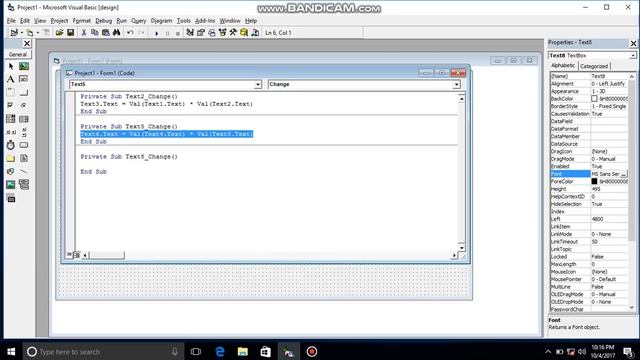Open Find with the binoculars icon

pyautogui.click(x=117, y=33)
